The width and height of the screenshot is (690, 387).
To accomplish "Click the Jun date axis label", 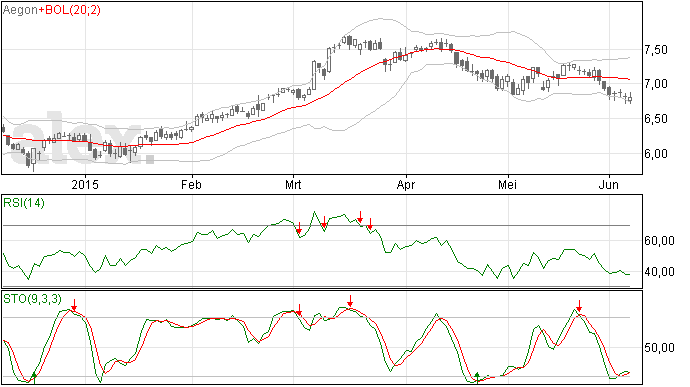I will click(609, 184).
